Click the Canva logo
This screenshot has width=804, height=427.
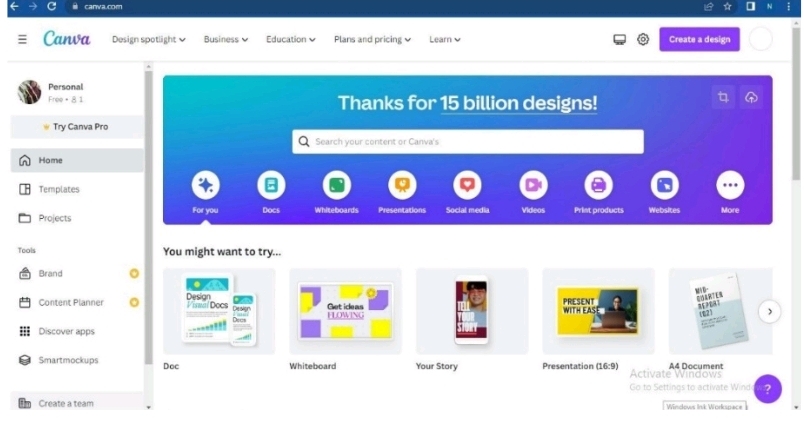[x=67, y=39]
